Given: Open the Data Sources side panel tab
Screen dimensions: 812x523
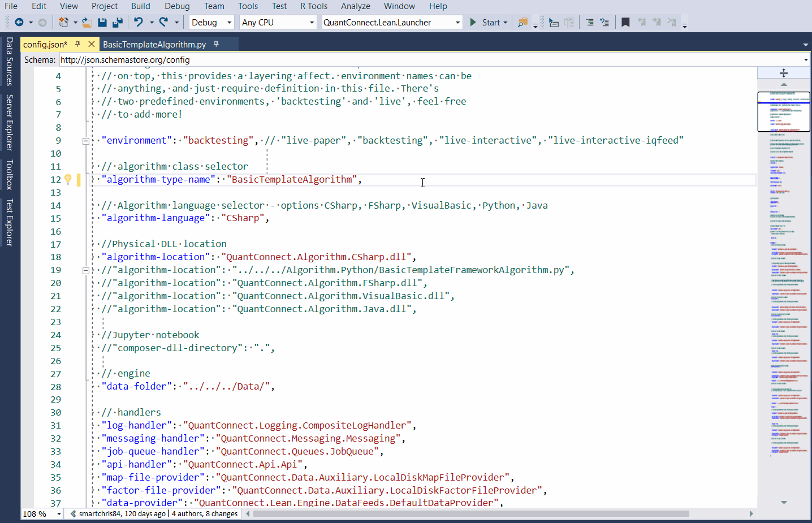Looking at the screenshot, I should click(10, 62).
